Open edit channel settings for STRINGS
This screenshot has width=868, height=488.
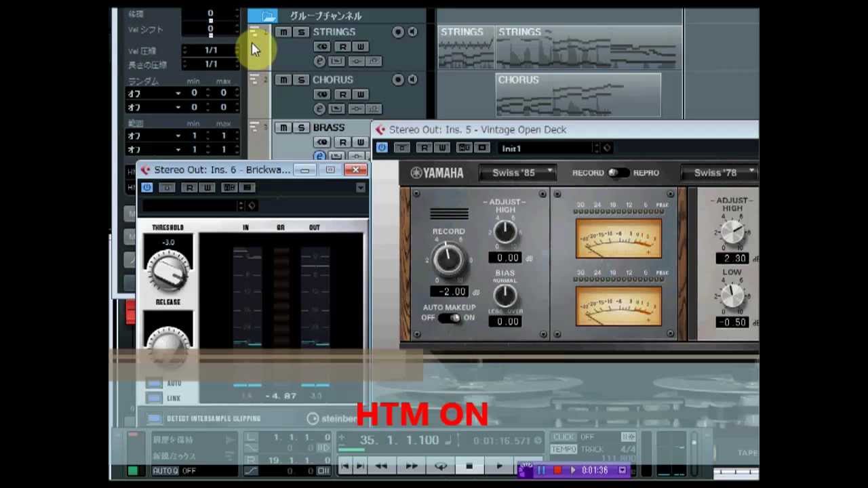(319, 61)
